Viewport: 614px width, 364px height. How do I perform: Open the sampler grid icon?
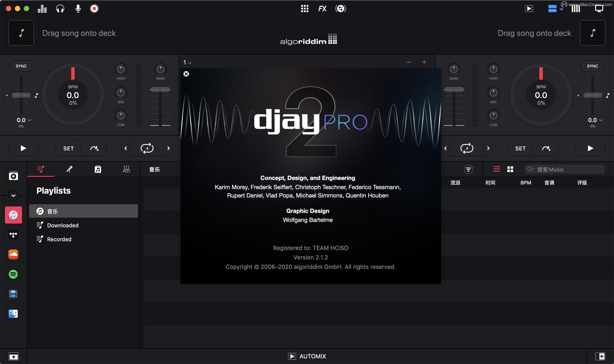pyautogui.click(x=305, y=9)
